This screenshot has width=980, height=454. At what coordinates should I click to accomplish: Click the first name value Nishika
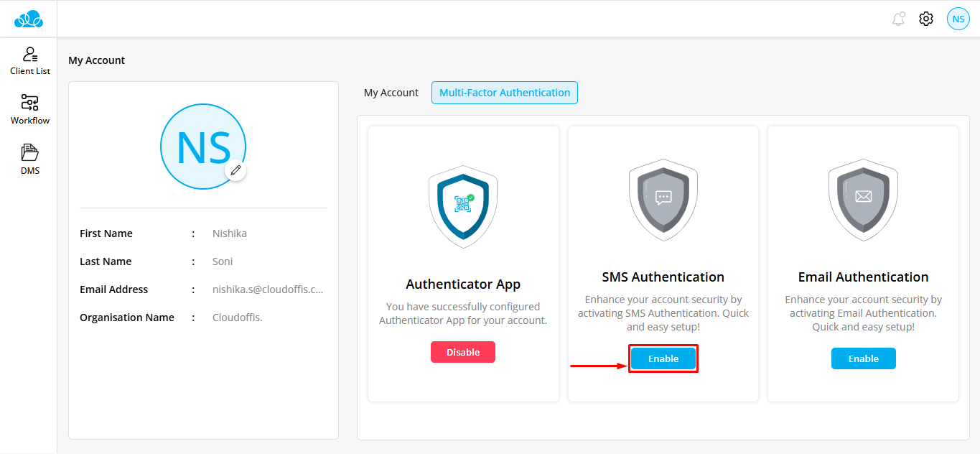pyautogui.click(x=230, y=233)
